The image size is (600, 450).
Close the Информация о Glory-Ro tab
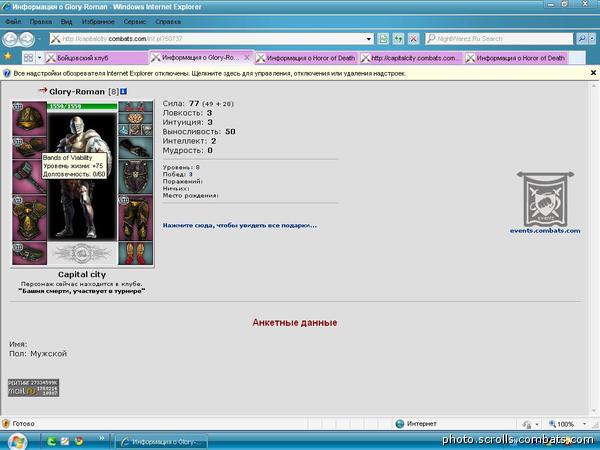click(247, 57)
